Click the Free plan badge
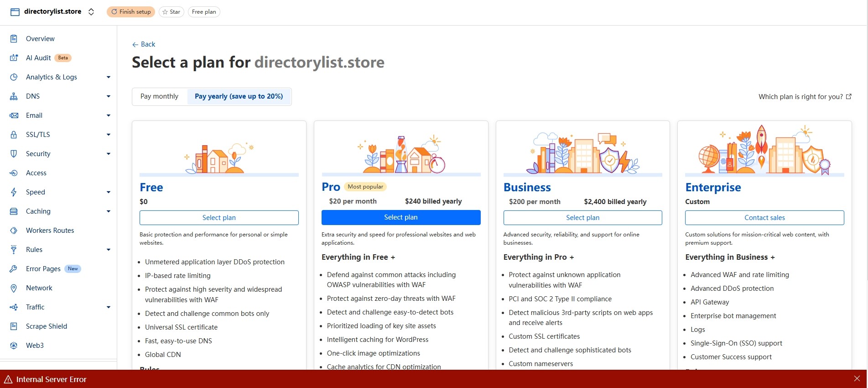This screenshot has width=868, height=388. pyautogui.click(x=204, y=12)
